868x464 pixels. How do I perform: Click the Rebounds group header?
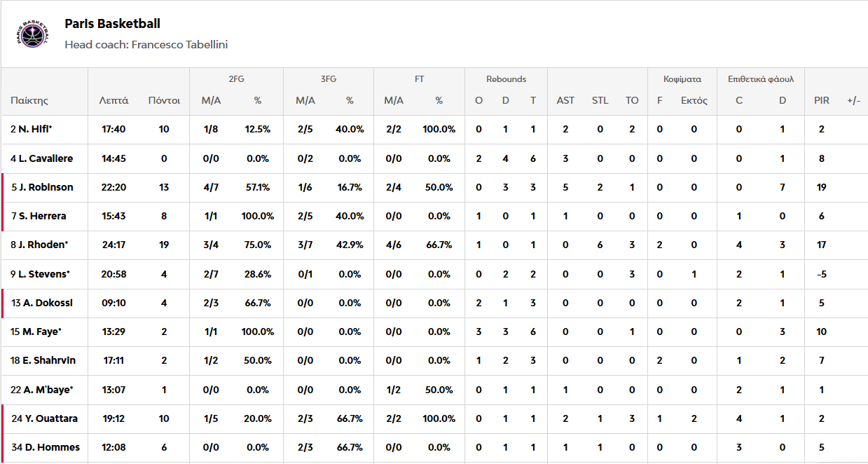pyautogui.click(x=506, y=79)
